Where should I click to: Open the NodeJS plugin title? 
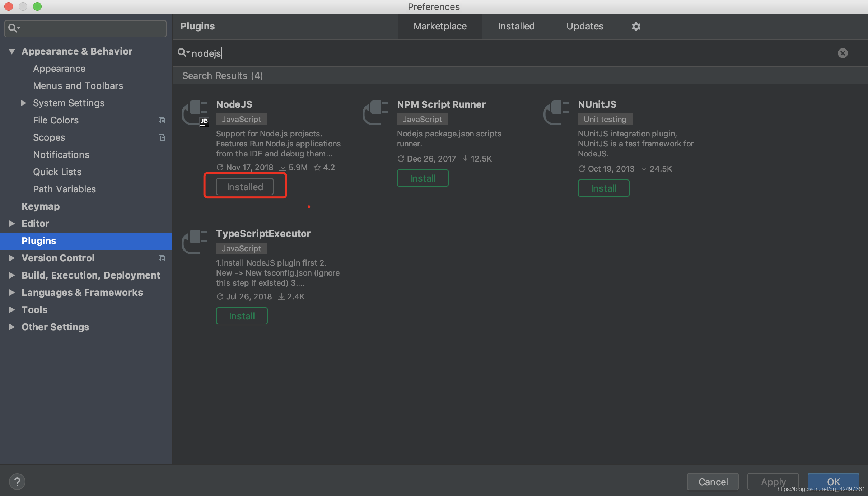(x=234, y=104)
